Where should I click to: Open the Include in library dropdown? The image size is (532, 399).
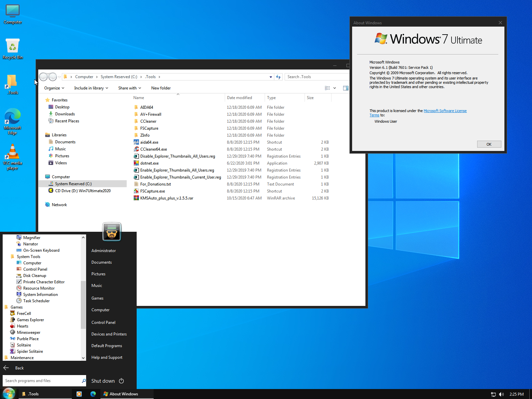point(90,88)
